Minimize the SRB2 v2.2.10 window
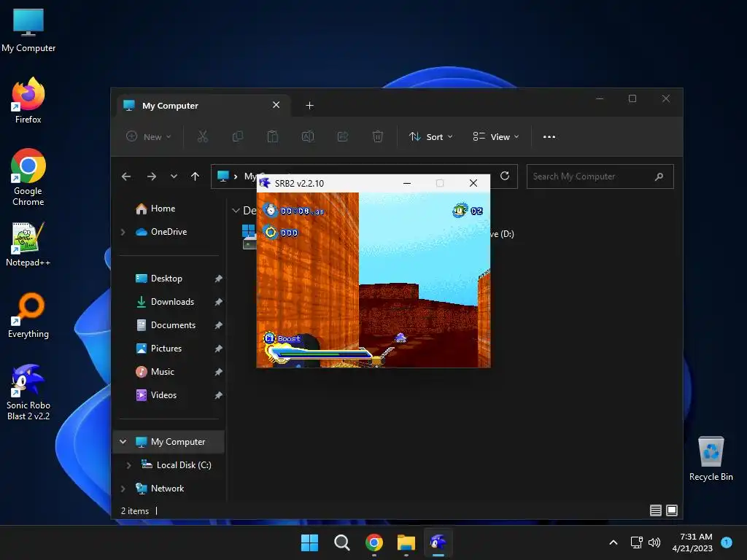Screen dimensions: 747x560 407,183
